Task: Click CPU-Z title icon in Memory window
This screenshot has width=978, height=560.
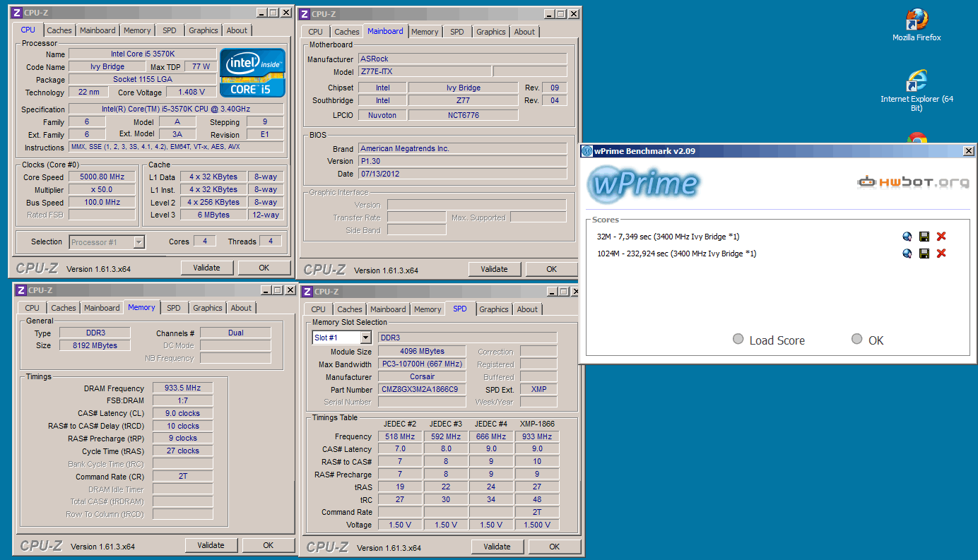Action: (x=20, y=290)
